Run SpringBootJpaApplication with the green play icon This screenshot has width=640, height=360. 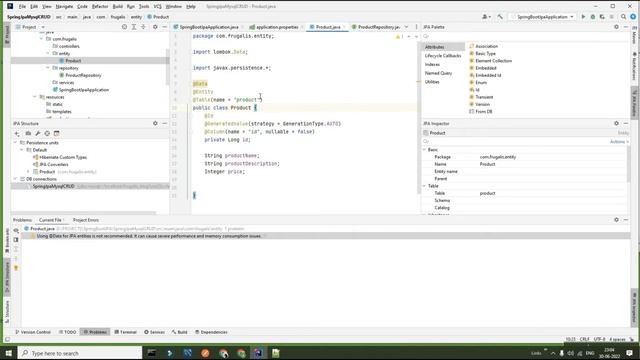[x=583, y=17]
